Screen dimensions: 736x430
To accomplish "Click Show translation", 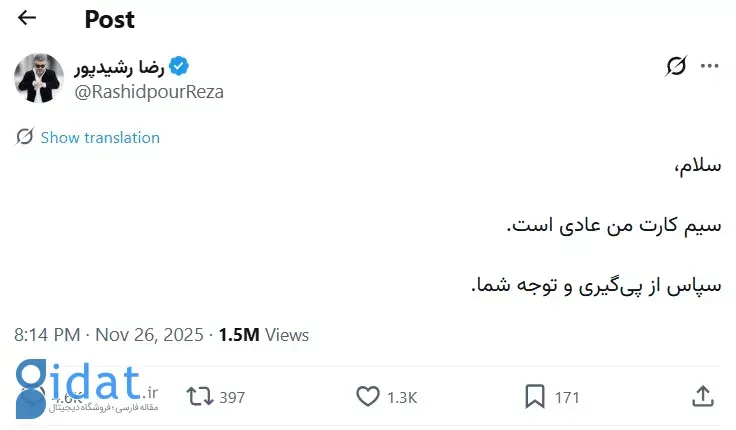I will pos(99,138).
